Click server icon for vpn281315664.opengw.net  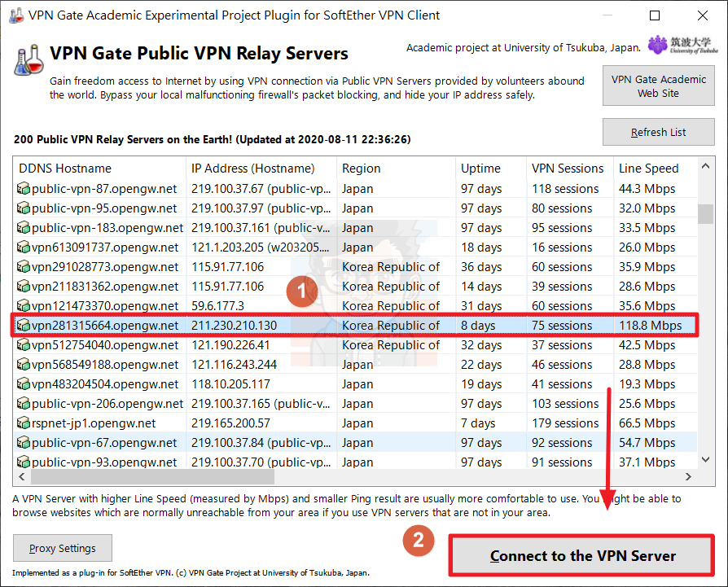click(x=24, y=326)
